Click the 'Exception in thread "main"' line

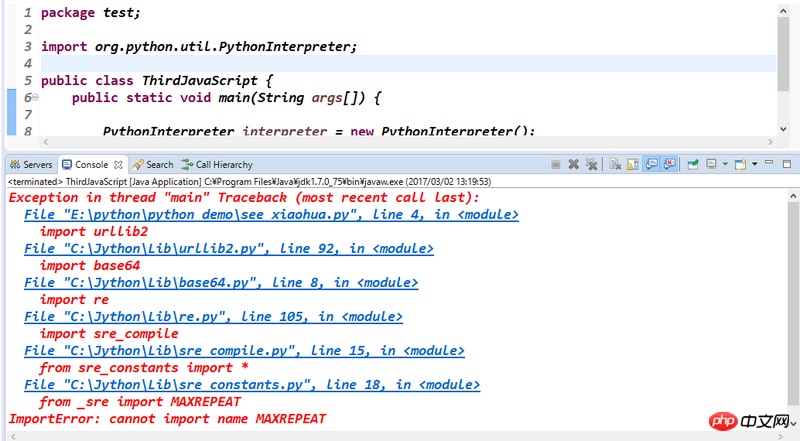(x=244, y=198)
